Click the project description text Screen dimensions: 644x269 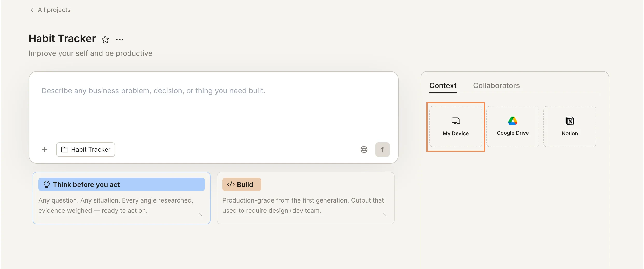click(x=90, y=53)
